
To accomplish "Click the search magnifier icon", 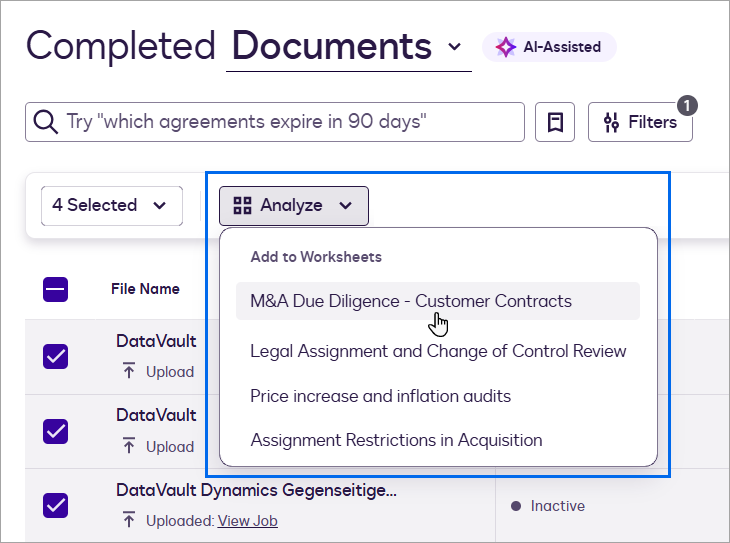I will point(46,122).
